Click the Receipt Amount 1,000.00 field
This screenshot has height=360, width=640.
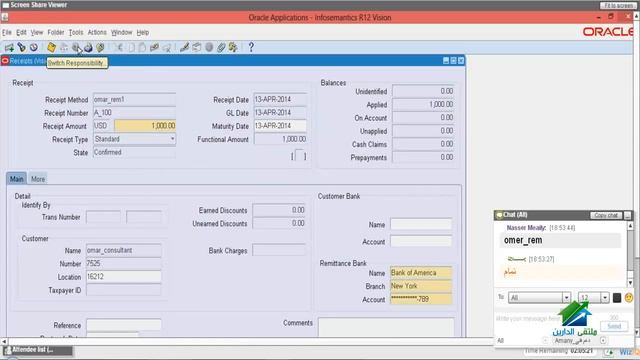(x=145, y=126)
